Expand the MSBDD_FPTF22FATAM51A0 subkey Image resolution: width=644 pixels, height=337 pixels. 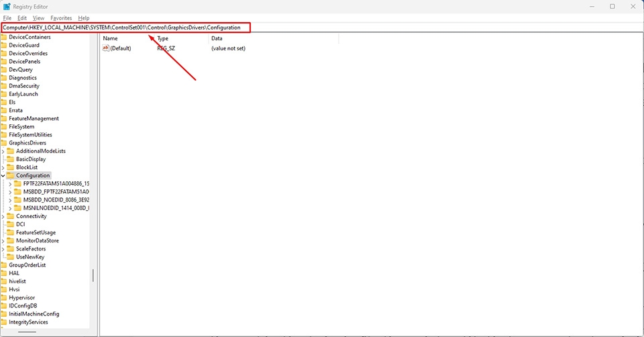pyautogui.click(x=10, y=192)
